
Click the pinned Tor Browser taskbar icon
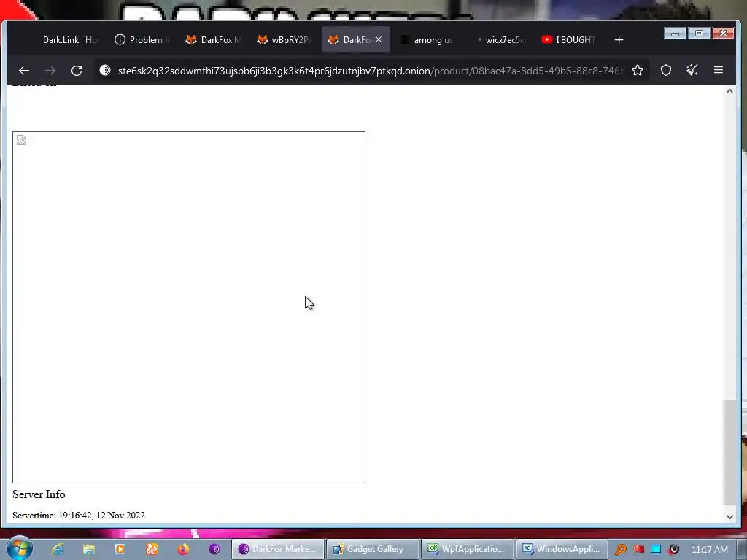click(x=214, y=549)
